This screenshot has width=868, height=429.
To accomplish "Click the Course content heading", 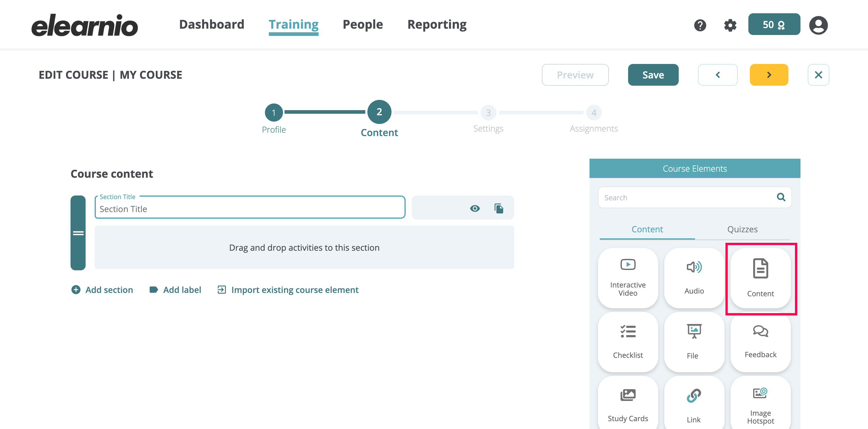I will [x=112, y=174].
